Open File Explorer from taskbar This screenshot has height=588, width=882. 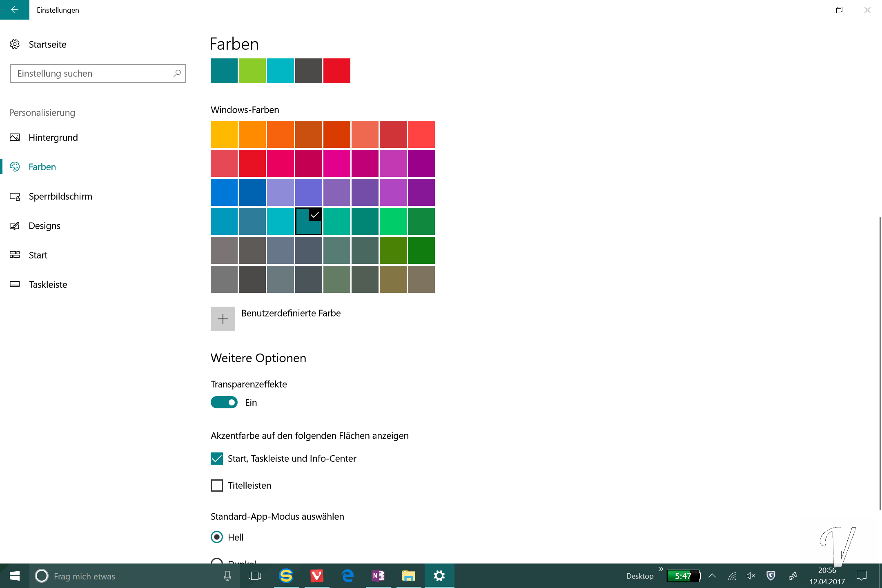pyautogui.click(x=408, y=576)
